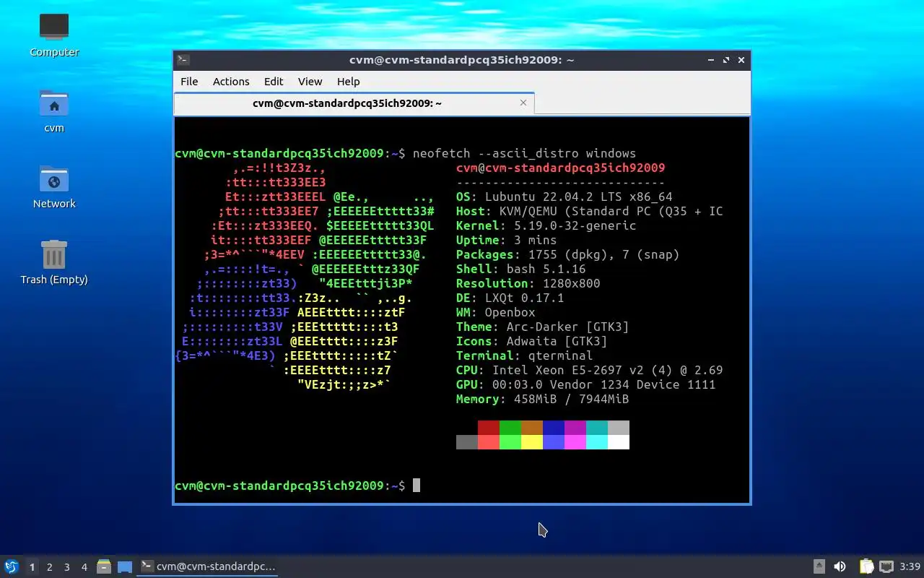This screenshot has width=924, height=578.
Task: Open the Help menu
Action: (x=348, y=82)
